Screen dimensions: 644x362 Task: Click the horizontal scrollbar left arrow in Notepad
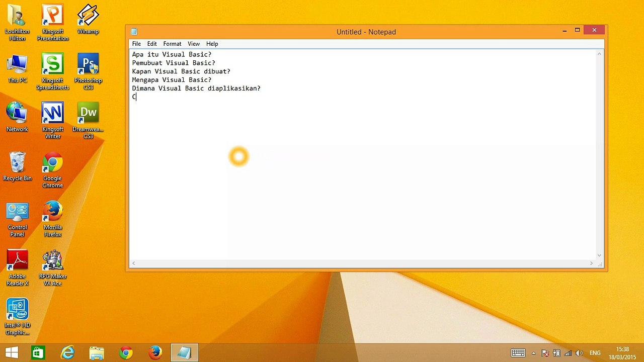(133, 263)
